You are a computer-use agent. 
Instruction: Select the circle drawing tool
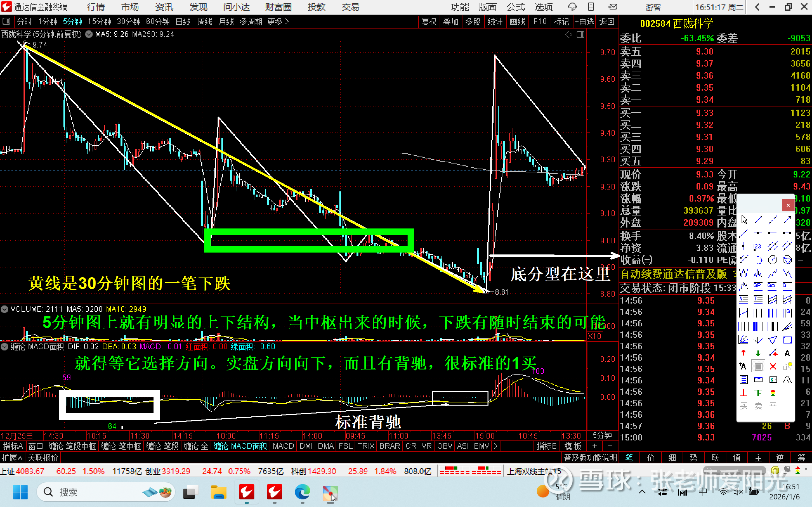point(773,260)
